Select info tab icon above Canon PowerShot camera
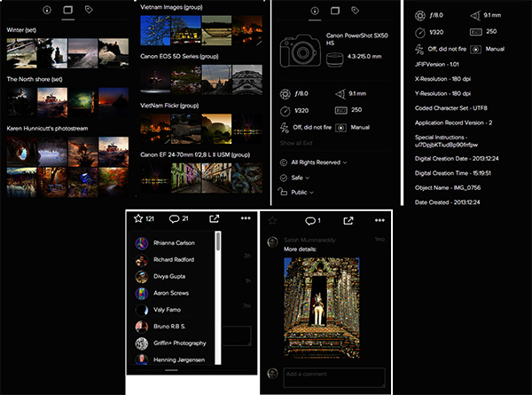532x395 pixels. [x=315, y=11]
